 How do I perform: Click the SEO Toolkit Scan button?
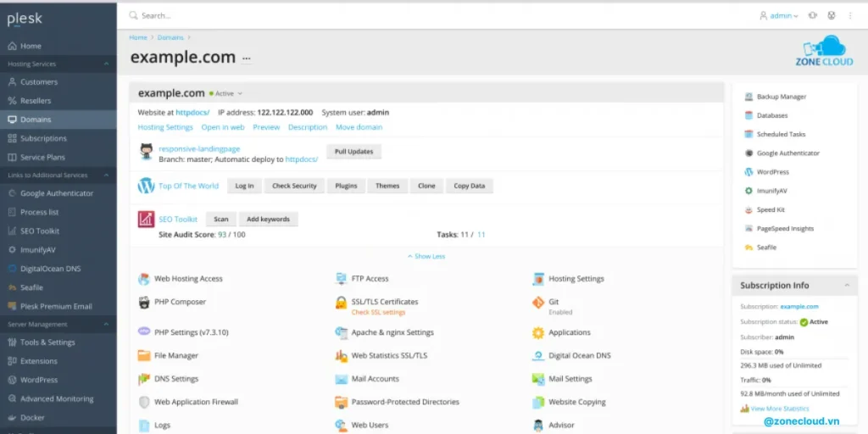tap(221, 220)
